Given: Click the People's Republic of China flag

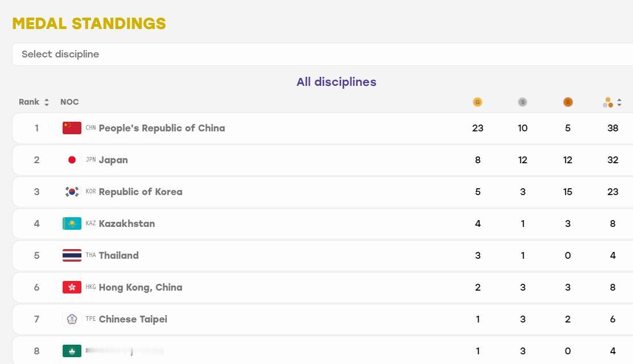Looking at the screenshot, I should click(72, 128).
